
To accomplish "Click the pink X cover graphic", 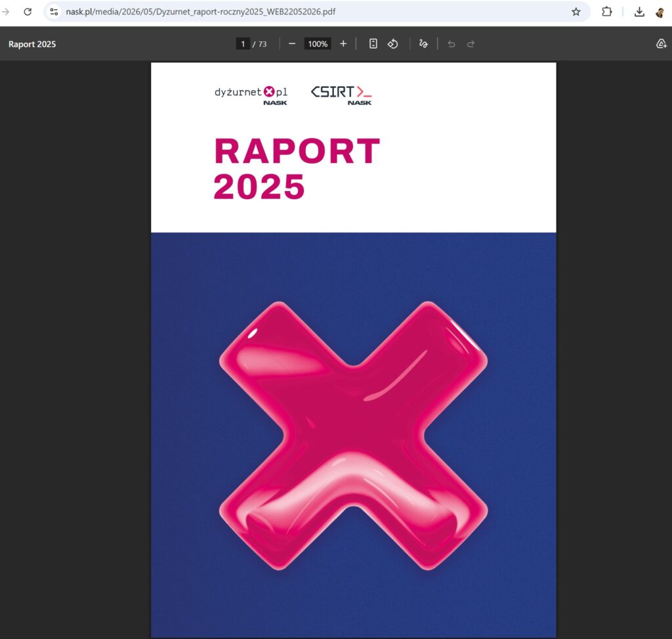I will [x=354, y=435].
